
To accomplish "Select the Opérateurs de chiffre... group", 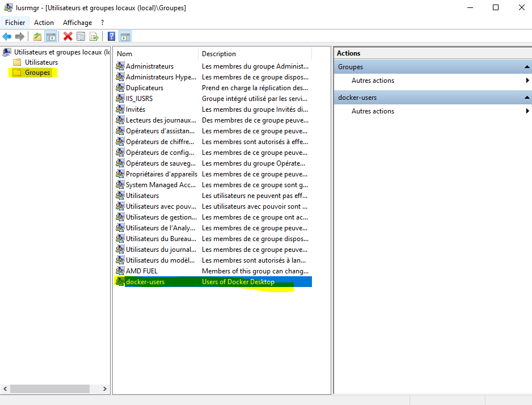I will (x=160, y=141).
